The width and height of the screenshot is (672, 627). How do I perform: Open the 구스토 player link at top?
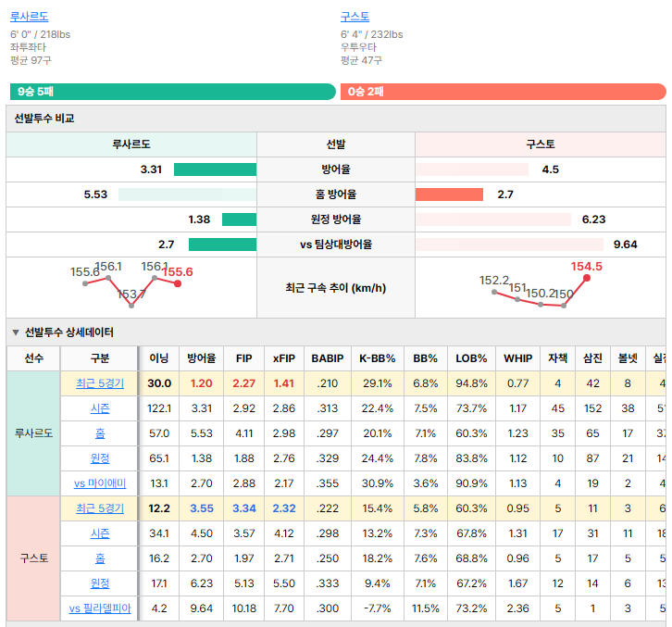355,17
